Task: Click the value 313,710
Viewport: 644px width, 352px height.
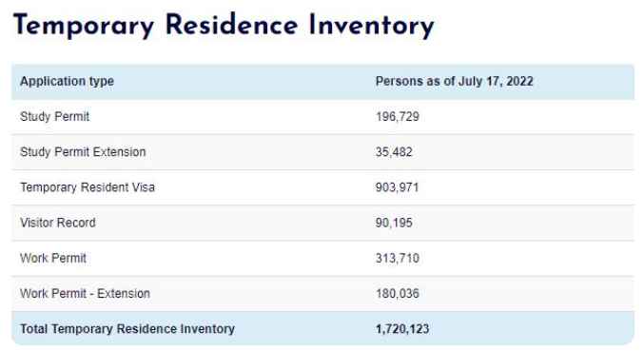Action: (x=398, y=258)
